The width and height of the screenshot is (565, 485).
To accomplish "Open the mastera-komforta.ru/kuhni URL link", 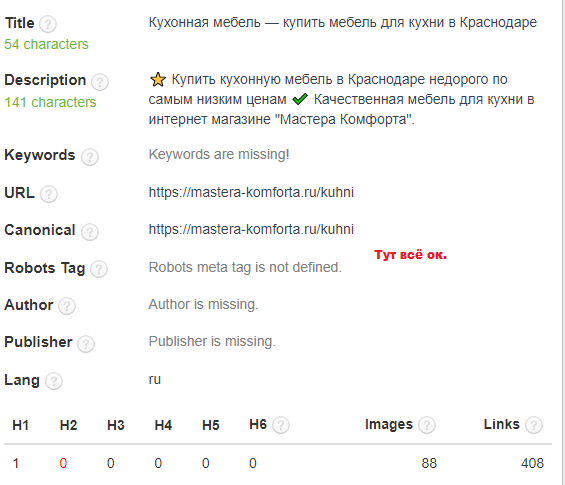I will [251, 192].
